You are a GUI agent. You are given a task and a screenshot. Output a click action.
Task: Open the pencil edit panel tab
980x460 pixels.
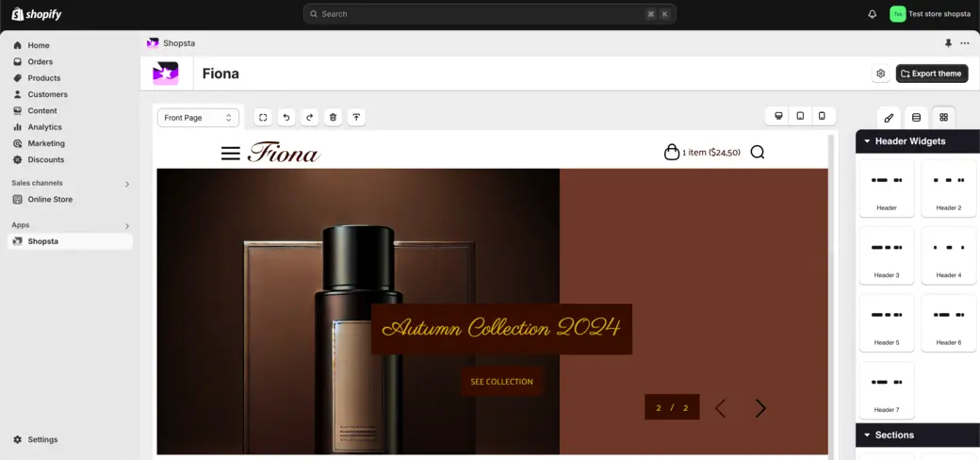pyautogui.click(x=889, y=118)
